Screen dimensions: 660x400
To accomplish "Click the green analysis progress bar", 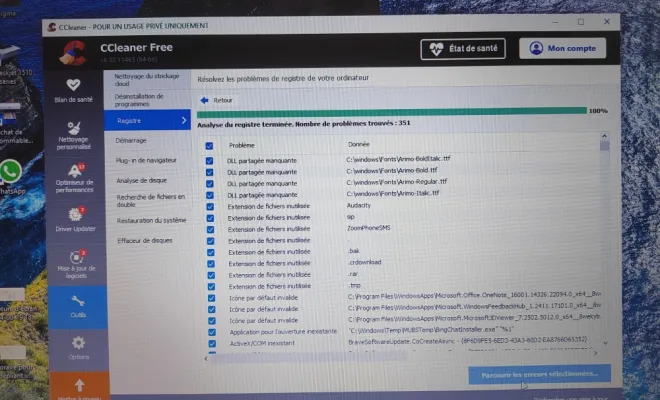I will click(391, 112).
